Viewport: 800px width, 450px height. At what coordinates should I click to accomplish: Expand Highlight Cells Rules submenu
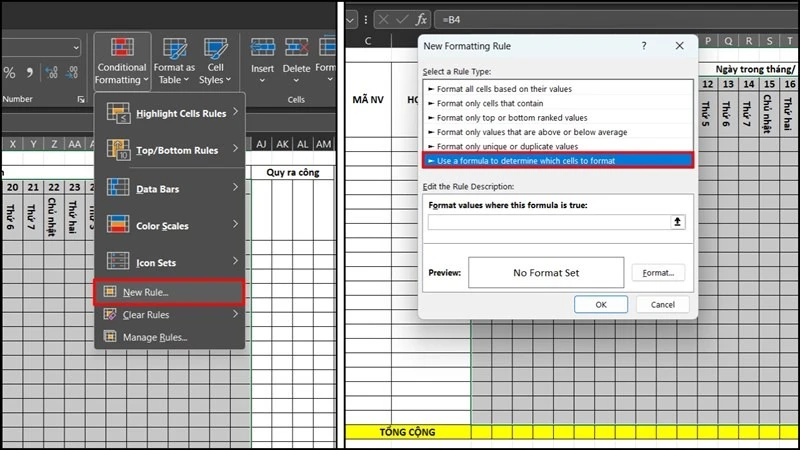(x=171, y=113)
